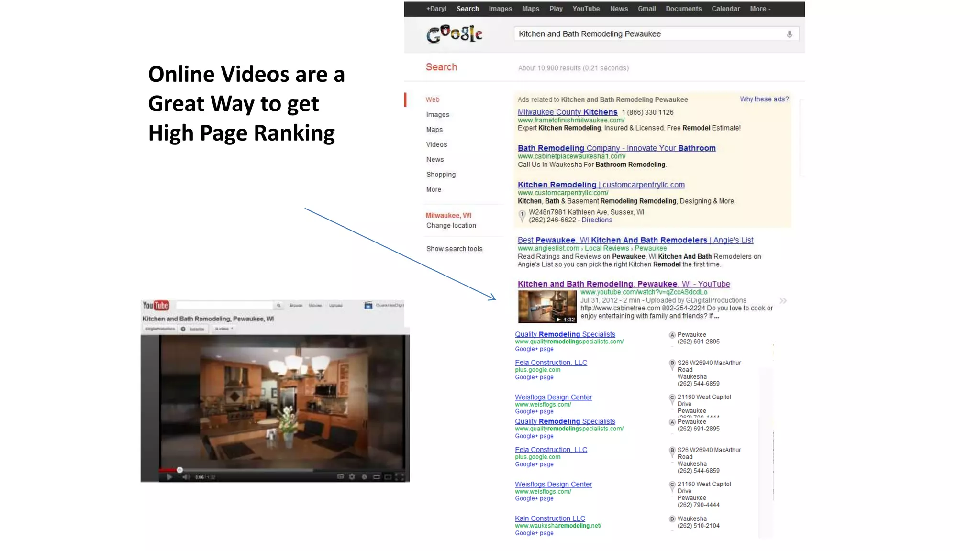Click the Subscribe button on YouTube
This screenshot has width=980, height=551.
193,329
